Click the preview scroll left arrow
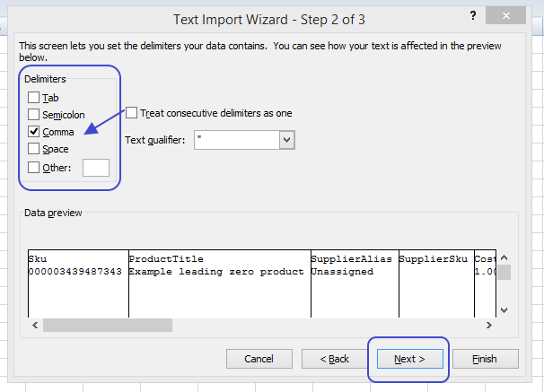The height and width of the screenshot is (392, 544). [35, 325]
